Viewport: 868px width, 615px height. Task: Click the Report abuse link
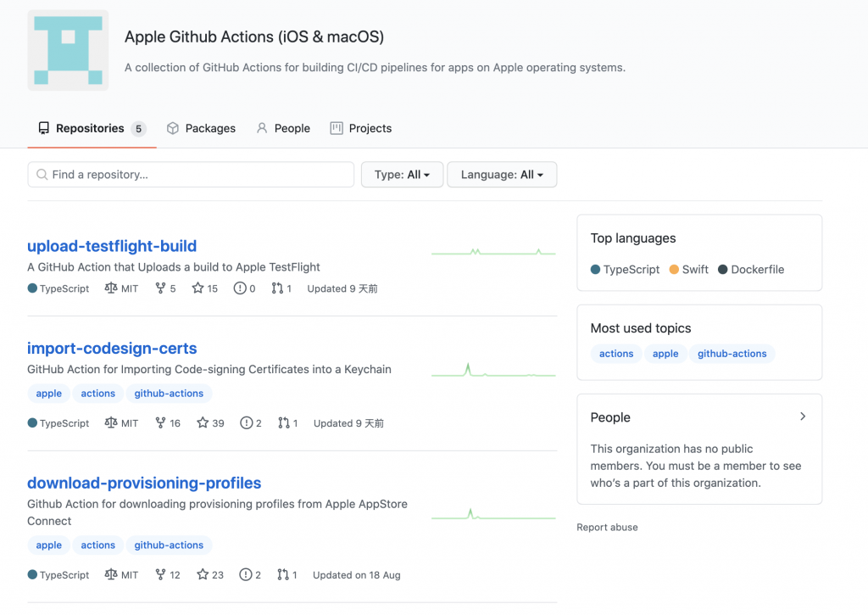[607, 528]
